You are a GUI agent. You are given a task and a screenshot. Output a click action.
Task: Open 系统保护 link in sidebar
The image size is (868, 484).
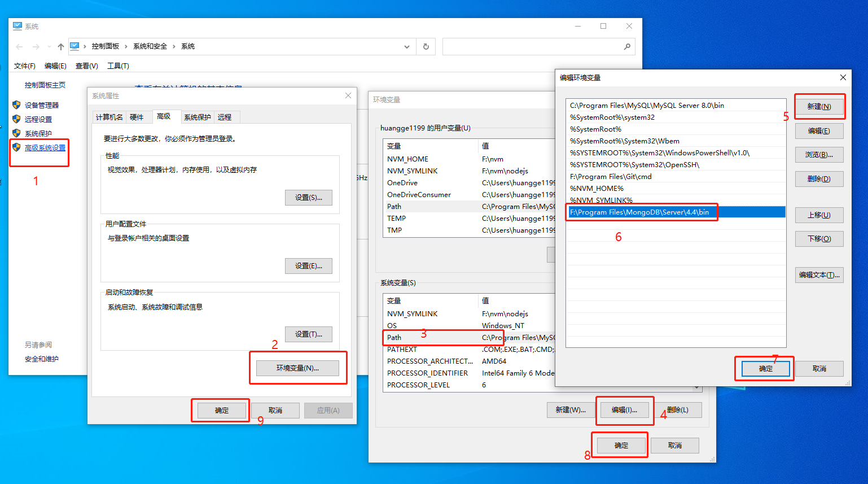(x=38, y=134)
